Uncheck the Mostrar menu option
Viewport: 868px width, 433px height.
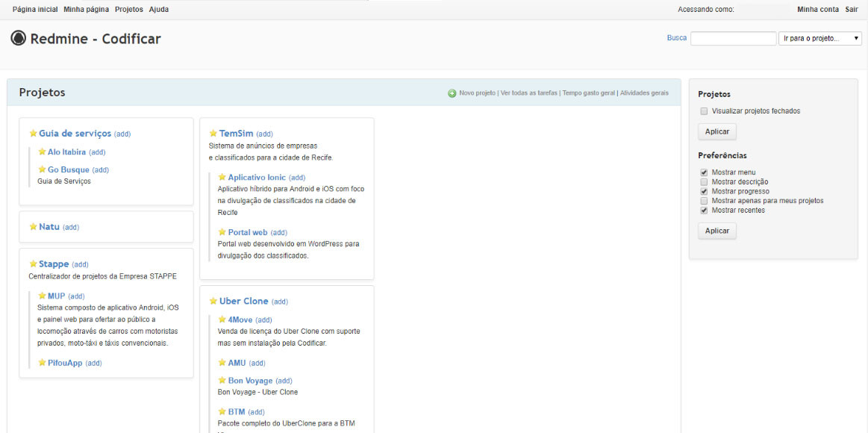704,172
